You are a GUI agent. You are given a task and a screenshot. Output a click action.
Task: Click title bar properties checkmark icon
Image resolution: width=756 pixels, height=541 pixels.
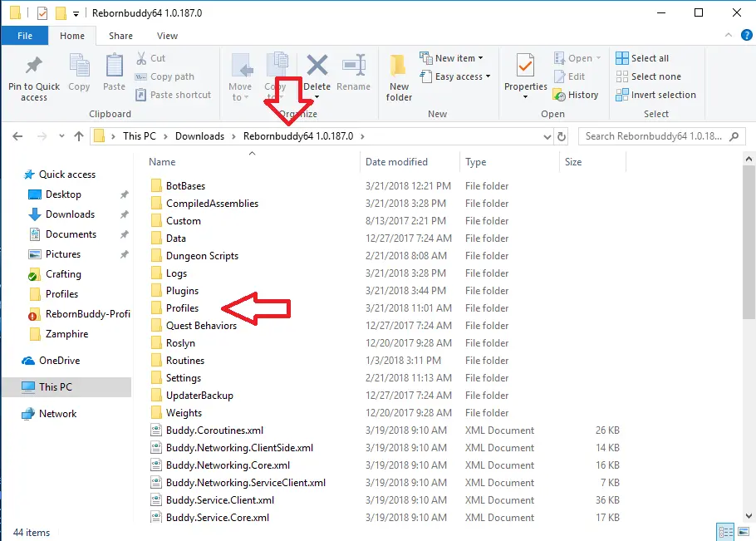click(x=42, y=13)
